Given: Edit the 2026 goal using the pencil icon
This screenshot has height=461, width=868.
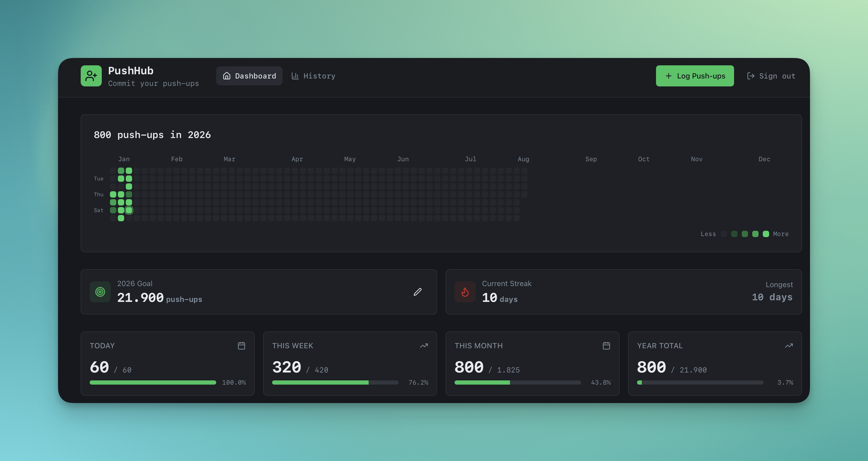Looking at the screenshot, I should (417, 292).
